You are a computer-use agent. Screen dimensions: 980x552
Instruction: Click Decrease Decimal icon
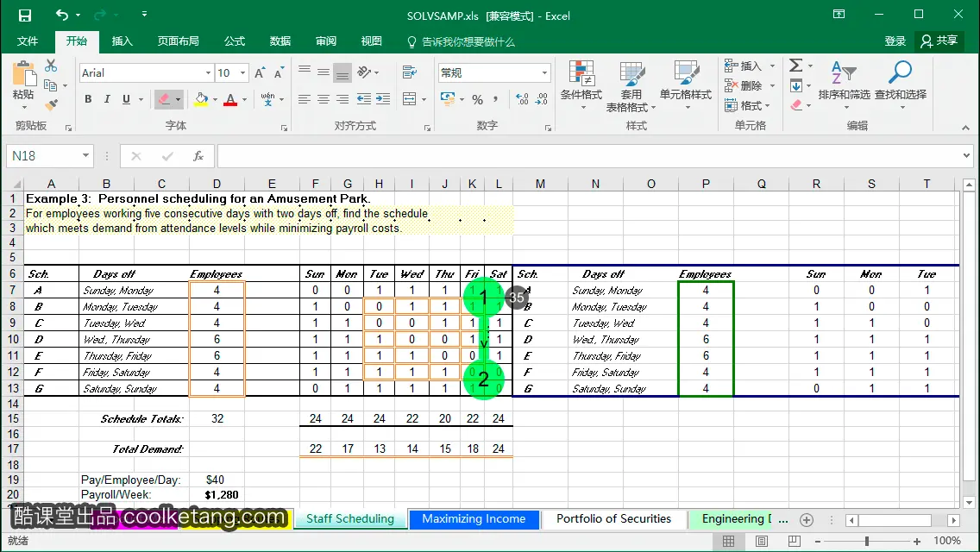541,99
